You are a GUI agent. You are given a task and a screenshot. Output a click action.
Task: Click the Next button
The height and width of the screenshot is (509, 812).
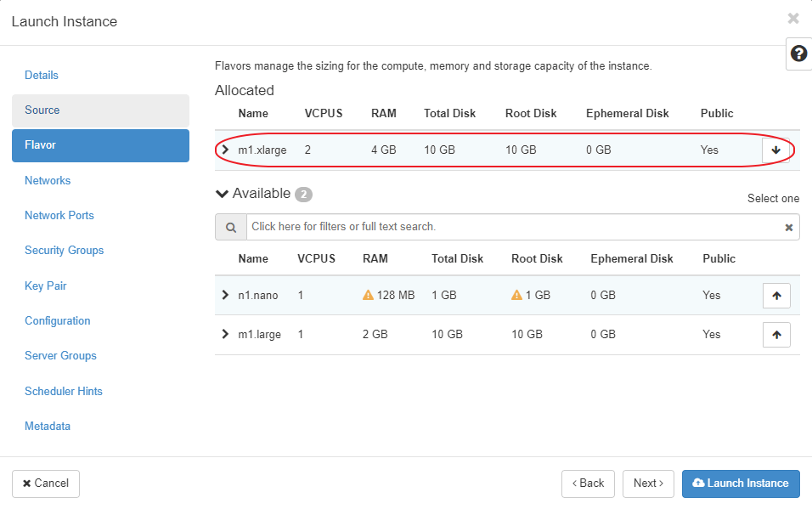[648, 484]
